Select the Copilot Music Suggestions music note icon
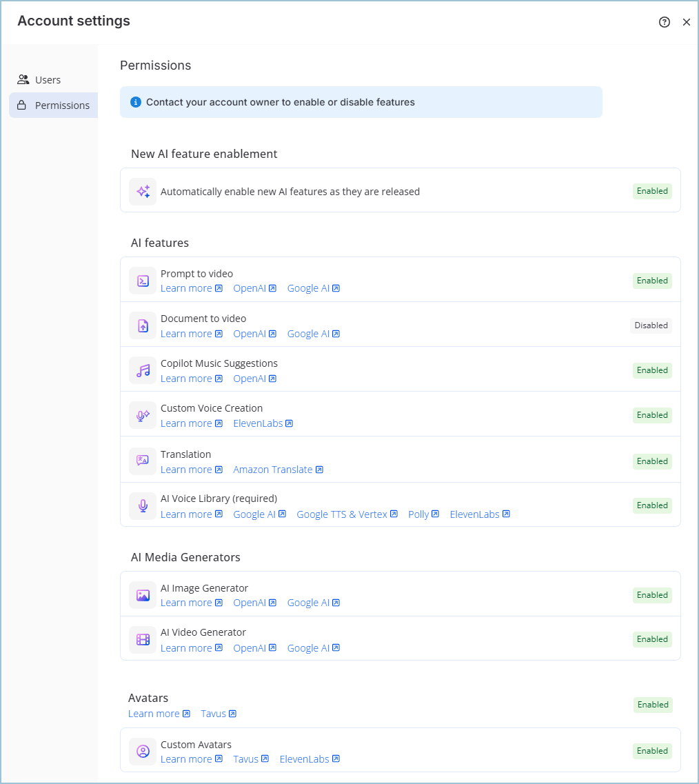 (142, 370)
